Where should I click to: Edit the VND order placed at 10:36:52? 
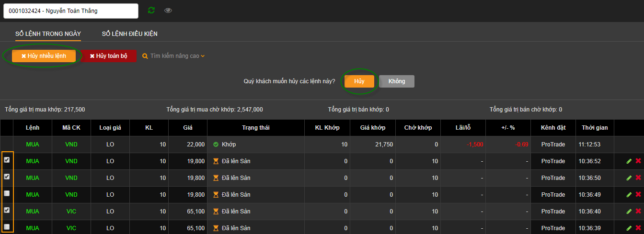(629, 161)
